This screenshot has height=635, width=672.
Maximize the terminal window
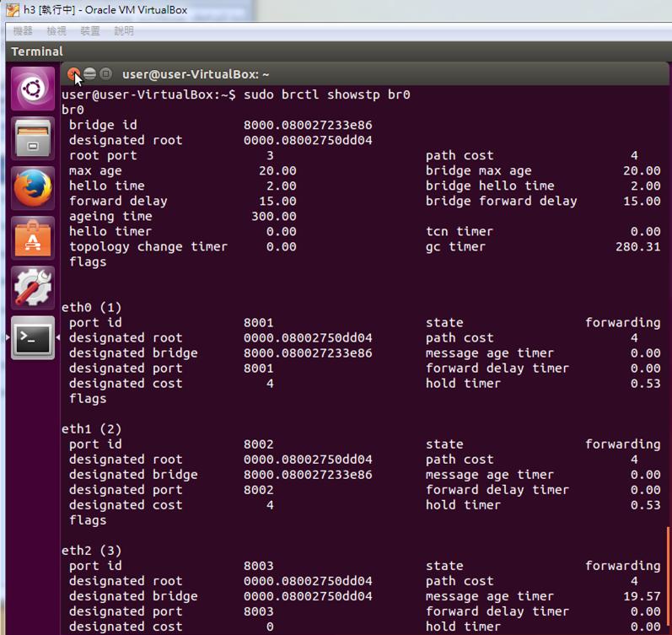click(105, 74)
